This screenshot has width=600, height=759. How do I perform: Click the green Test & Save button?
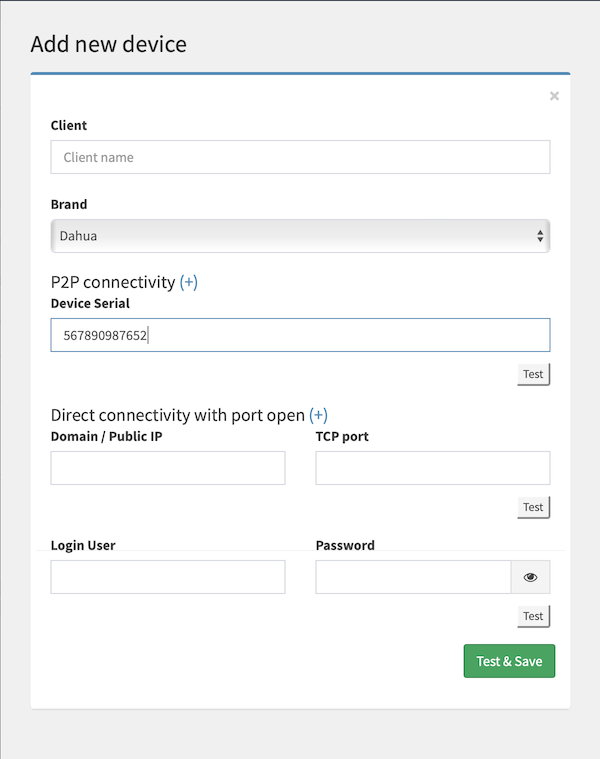point(509,661)
